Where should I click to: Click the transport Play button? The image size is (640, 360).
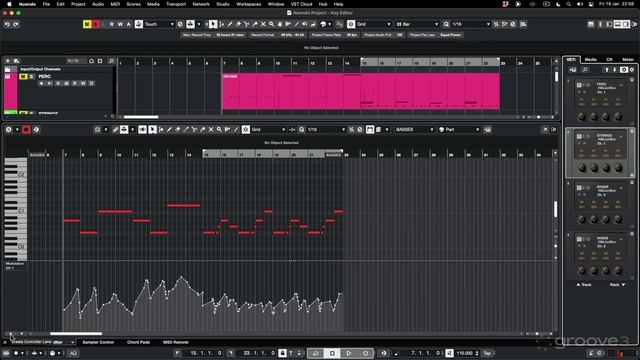tap(349, 353)
